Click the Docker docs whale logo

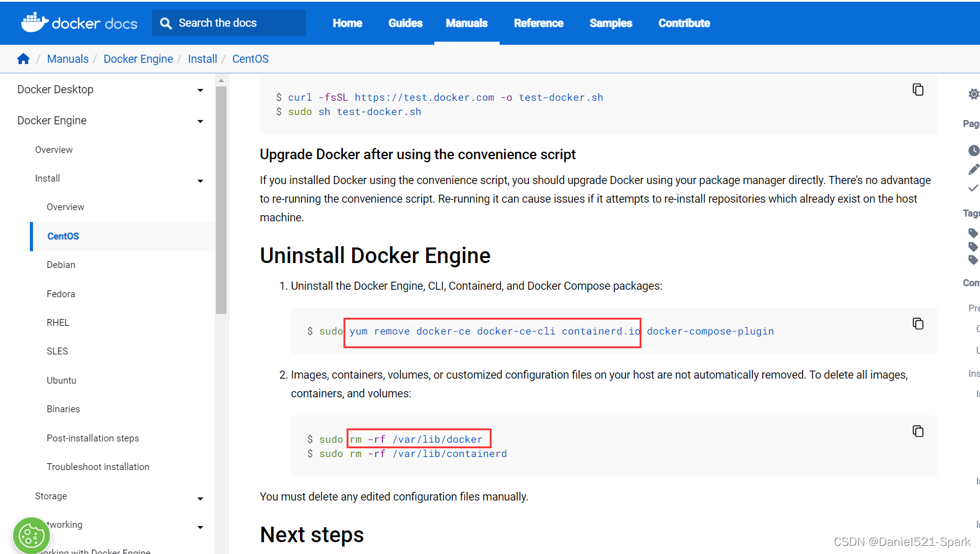pyautogui.click(x=79, y=22)
